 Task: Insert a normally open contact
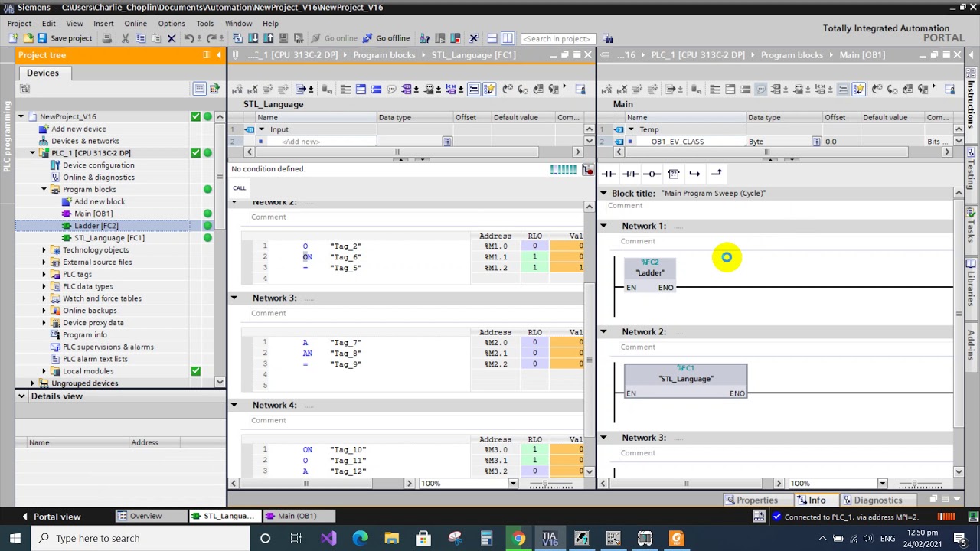[609, 174]
